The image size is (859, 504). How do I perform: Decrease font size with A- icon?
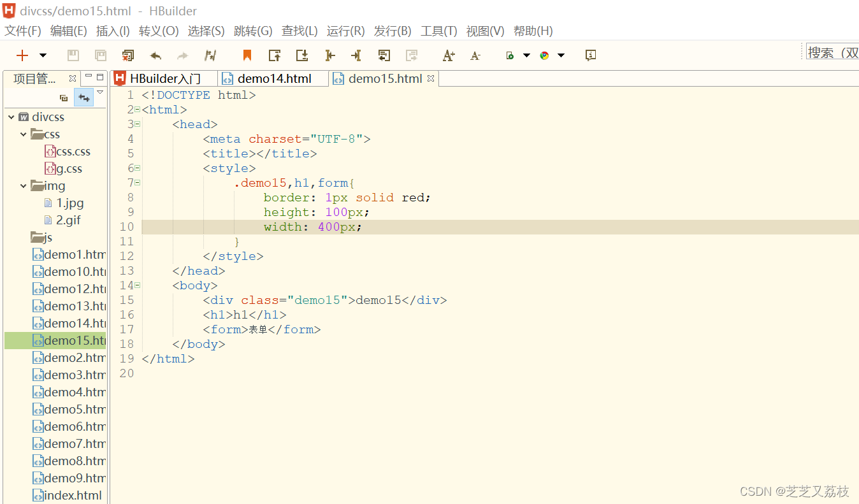[x=475, y=56]
